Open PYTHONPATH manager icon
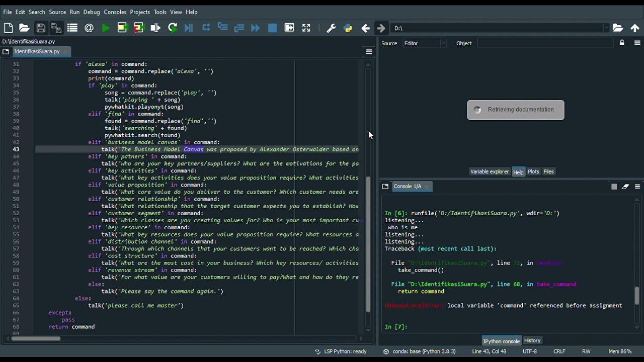This screenshot has width=644, height=362. coord(348,28)
